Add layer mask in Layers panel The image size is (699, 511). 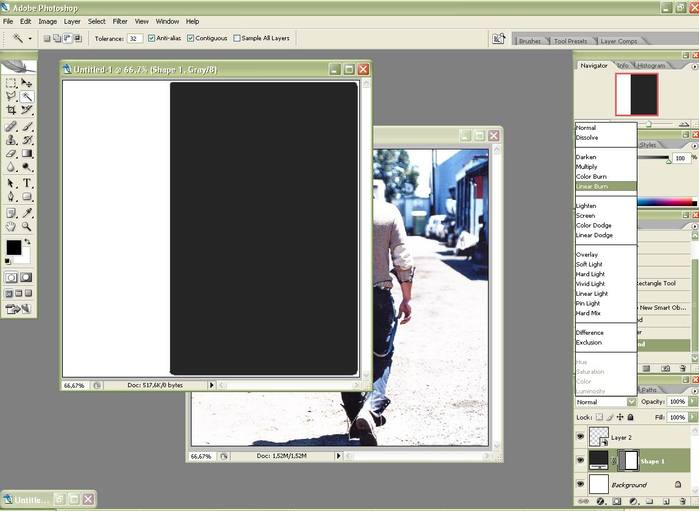click(617, 502)
